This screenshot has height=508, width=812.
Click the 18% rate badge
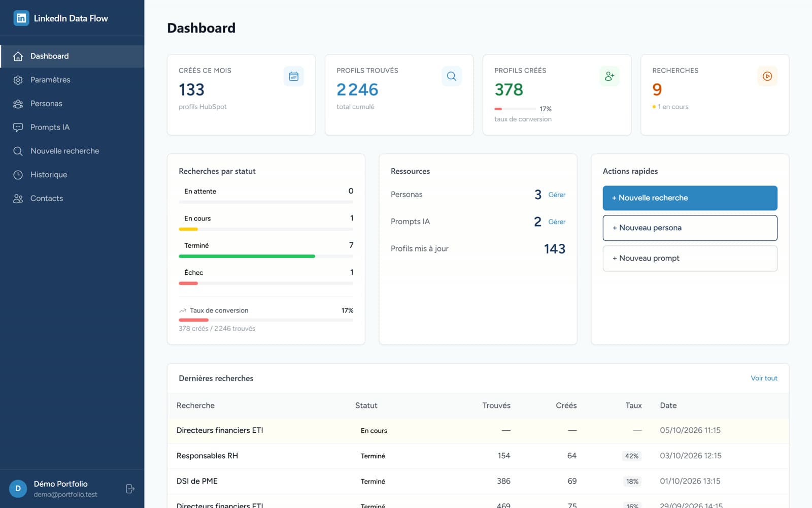pyautogui.click(x=632, y=482)
